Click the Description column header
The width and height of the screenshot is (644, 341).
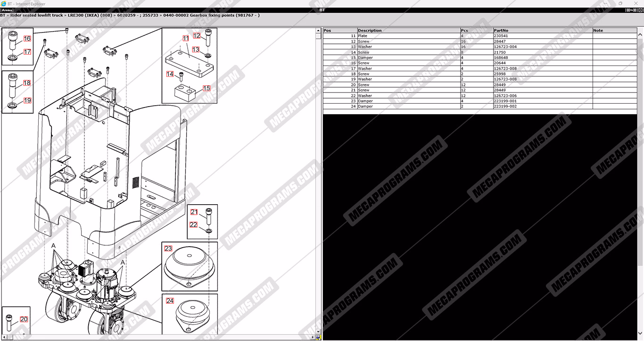(x=370, y=30)
